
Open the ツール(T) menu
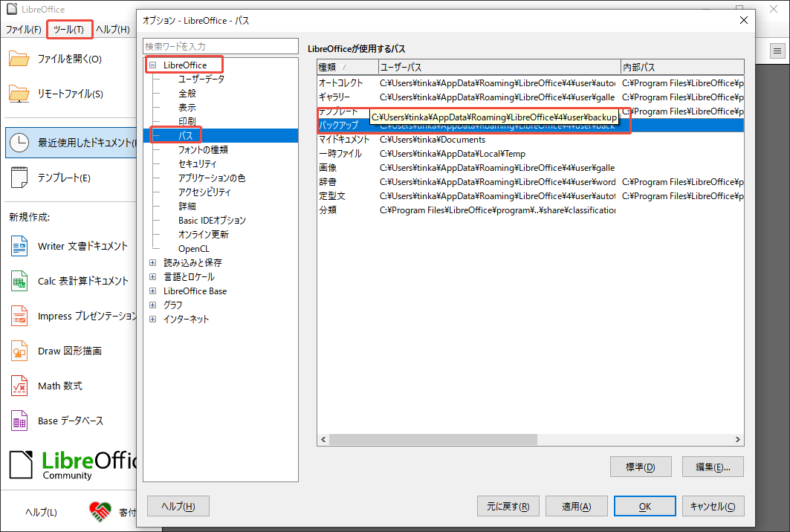click(69, 29)
